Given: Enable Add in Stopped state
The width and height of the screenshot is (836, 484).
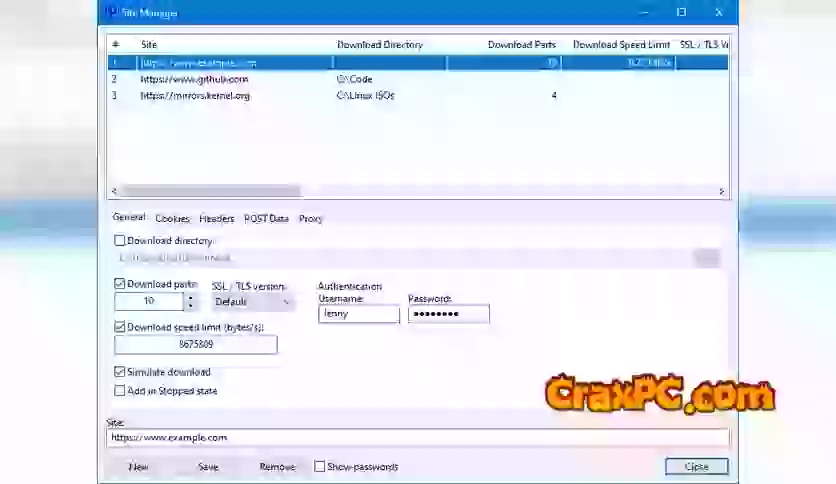Looking at the screenshot, I should 119,391.
